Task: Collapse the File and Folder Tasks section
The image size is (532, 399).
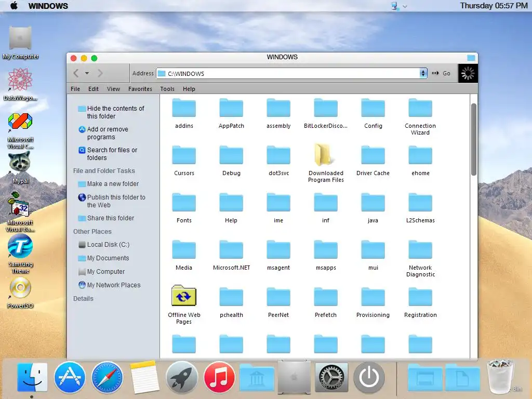Action: [104, 170]
